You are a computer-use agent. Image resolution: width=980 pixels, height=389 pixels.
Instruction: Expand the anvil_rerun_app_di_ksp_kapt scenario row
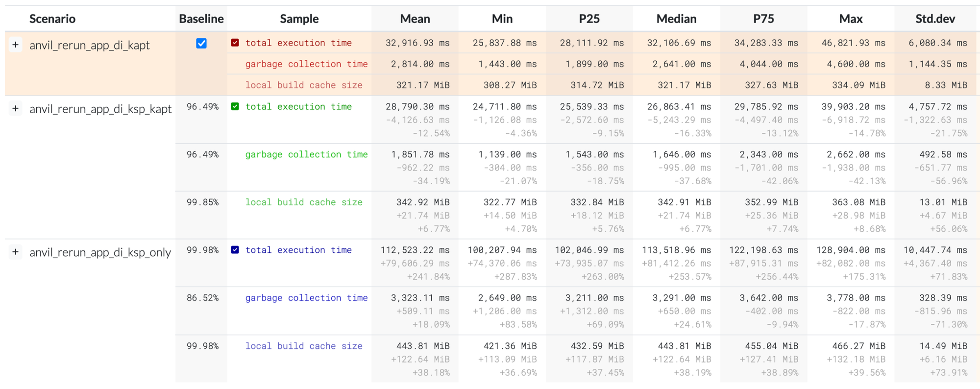[x=16, y=108]
